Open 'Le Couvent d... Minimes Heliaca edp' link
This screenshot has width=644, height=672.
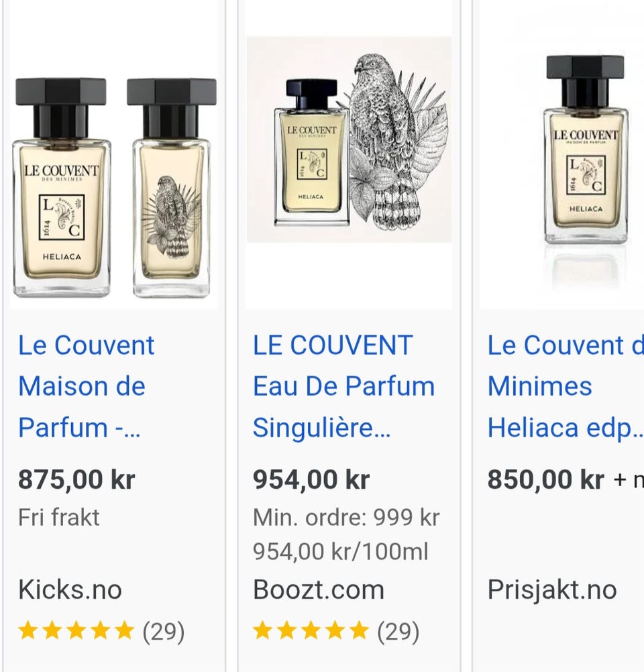tap(563, 386)
